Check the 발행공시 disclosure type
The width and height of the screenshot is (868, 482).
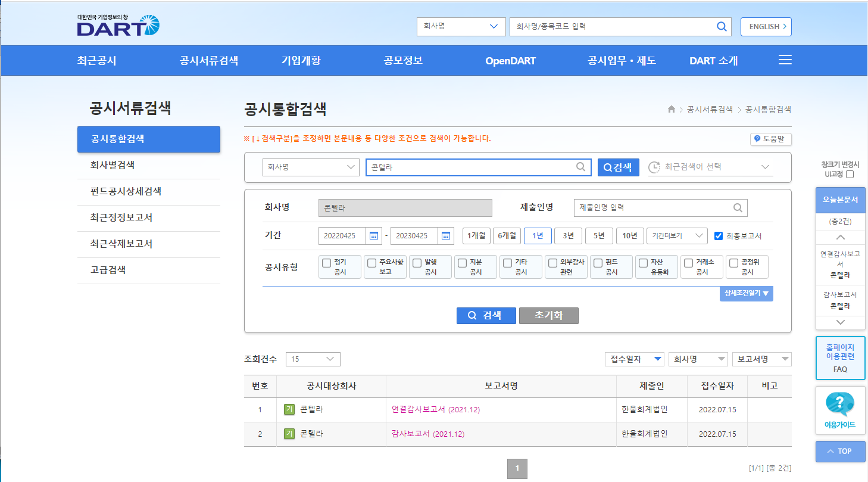tap(417, 263)
